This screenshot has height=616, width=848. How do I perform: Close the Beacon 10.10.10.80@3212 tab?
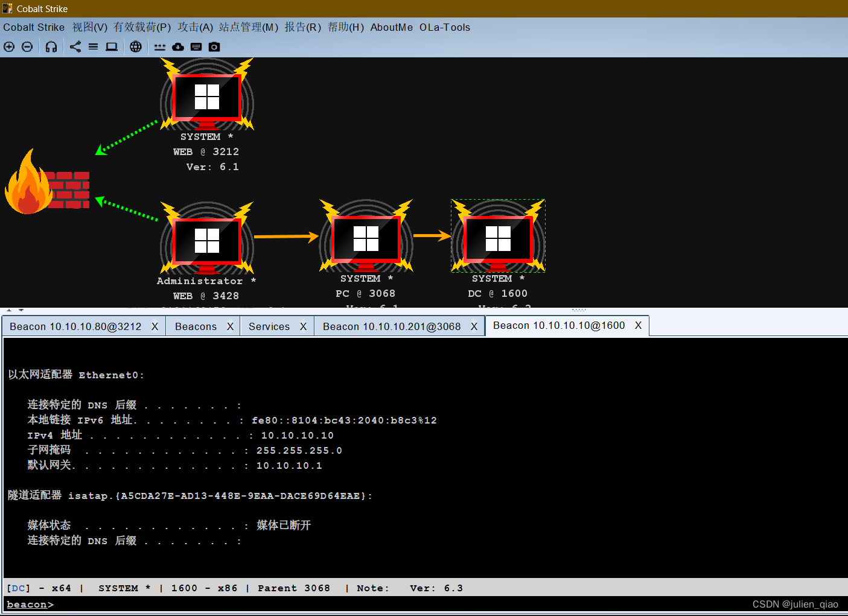point(155,326)
